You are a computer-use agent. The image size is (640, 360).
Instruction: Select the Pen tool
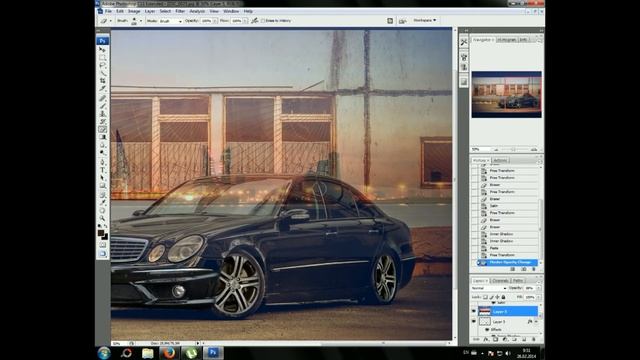click(x=102, y=162)
